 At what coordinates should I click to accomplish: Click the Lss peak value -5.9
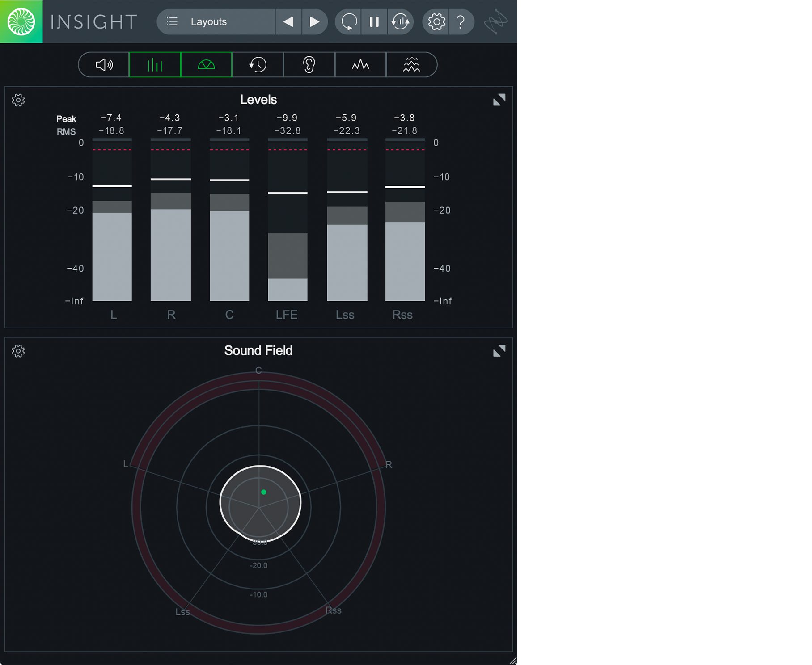point(346,118)
